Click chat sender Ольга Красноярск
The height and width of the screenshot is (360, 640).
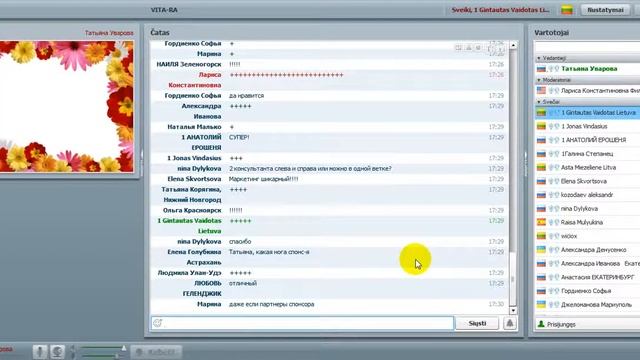(x=192, y=210)
